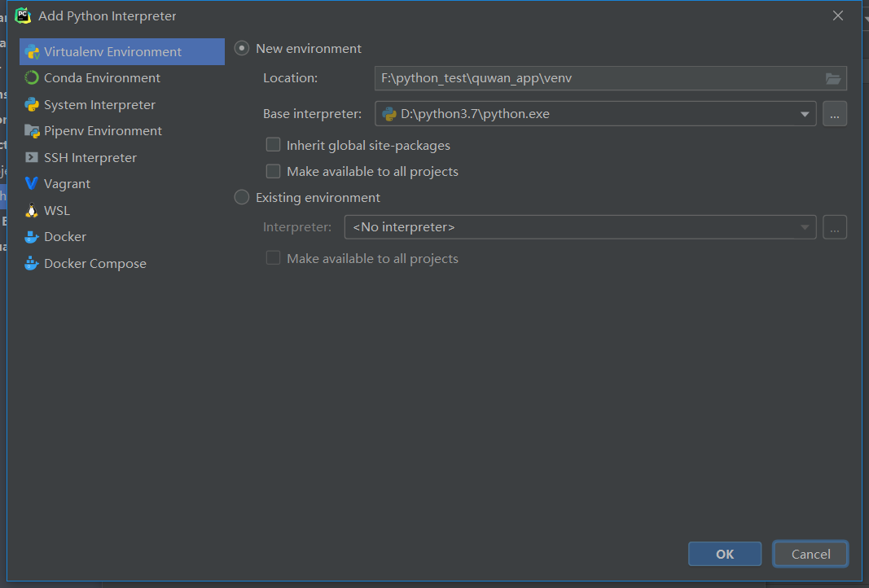Click the Docker Compose label text
The width and height of the screenshot is (869, 588).
pyautogui.click(x=95, y=263)
